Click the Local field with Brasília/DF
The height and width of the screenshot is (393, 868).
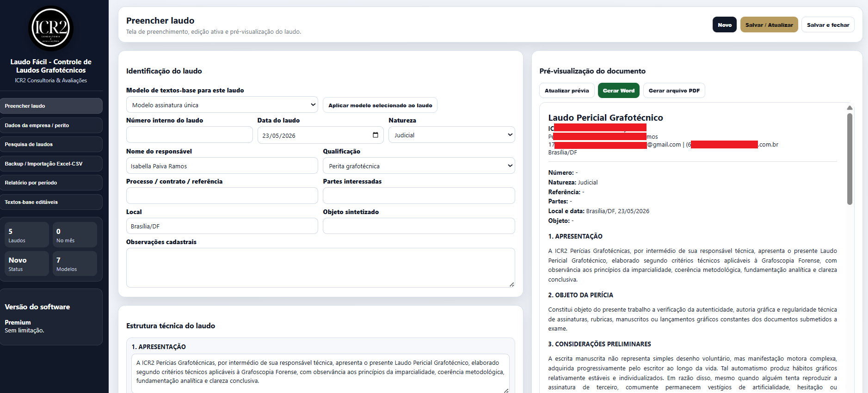[x=222, y=226]
